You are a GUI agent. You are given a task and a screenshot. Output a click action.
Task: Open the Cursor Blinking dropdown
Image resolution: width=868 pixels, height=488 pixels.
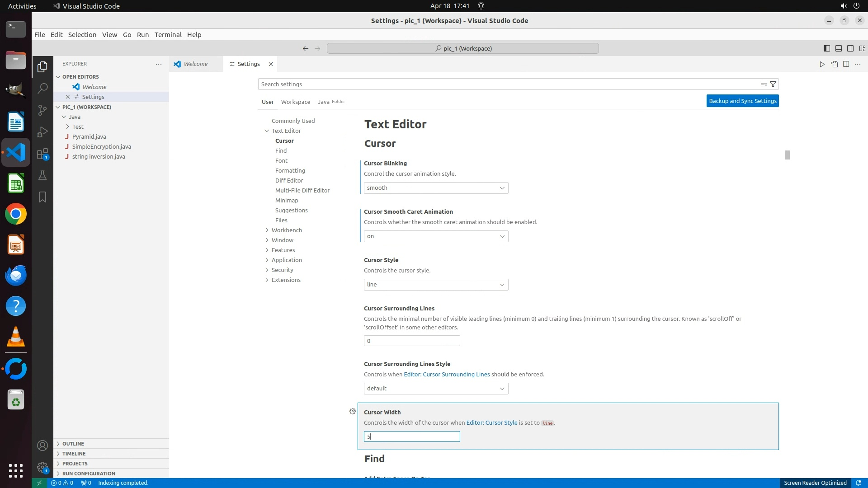pyautogui.click(x=436, y=188)
